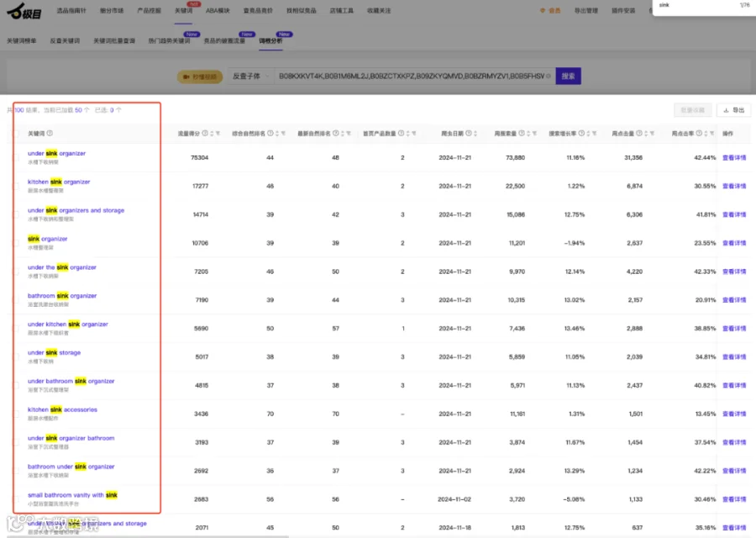Click help icon beside 关键词 column header
This screenshot has width=756, height=538.
pos(50,133)
